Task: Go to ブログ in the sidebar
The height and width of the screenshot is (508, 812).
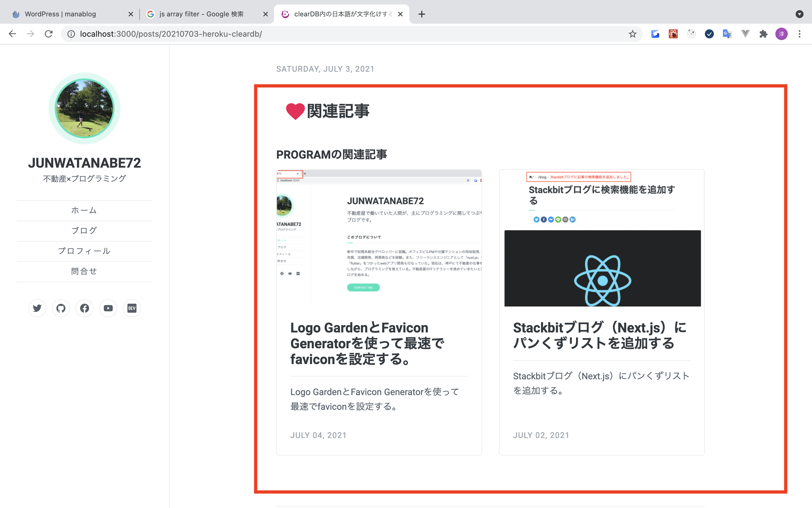Action: point(84,231)
